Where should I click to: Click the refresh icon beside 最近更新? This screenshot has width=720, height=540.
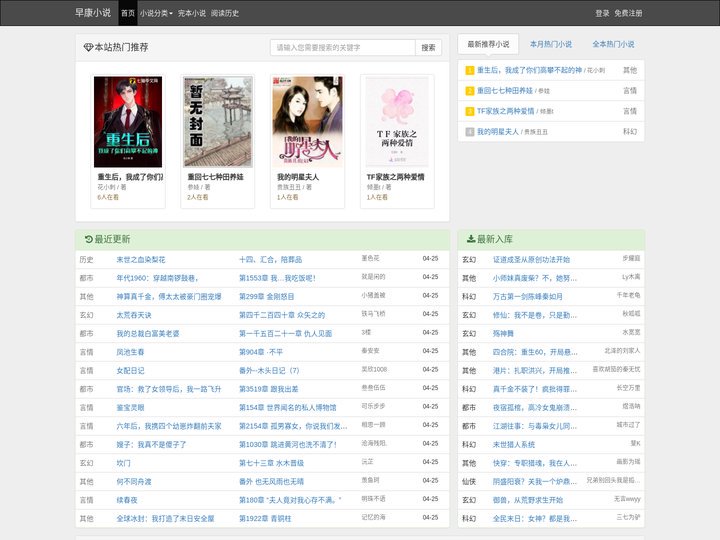(x=89, y=239)
